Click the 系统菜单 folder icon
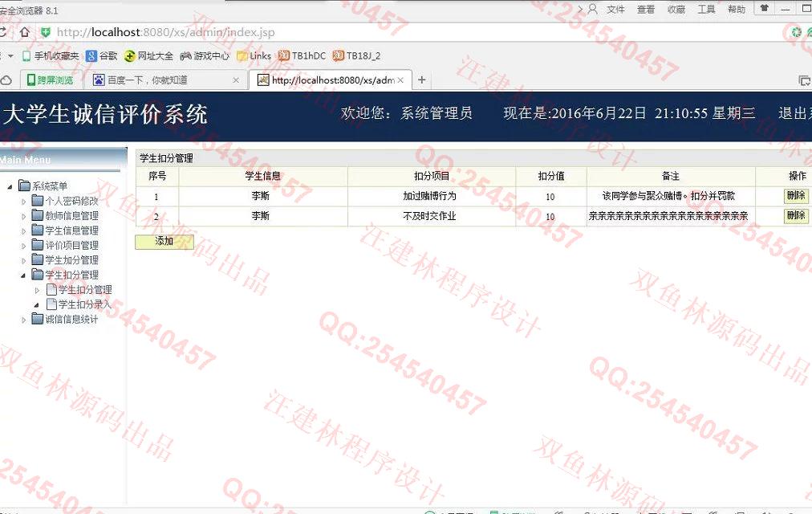Screen dimensions: 812x514 [x=24, y=186]
